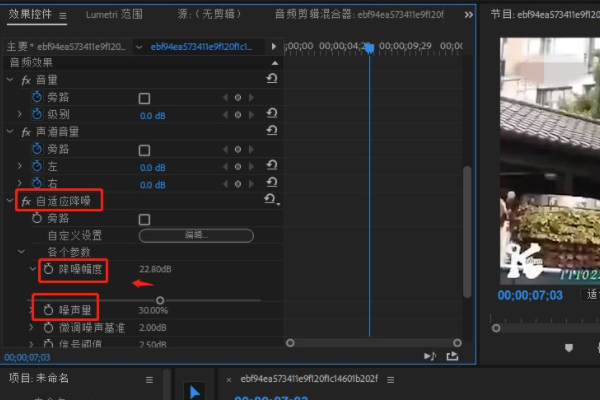Screen dimensions: 600x400
Task: Toggle the fx icon for 音量
Action: coord(26,80)
